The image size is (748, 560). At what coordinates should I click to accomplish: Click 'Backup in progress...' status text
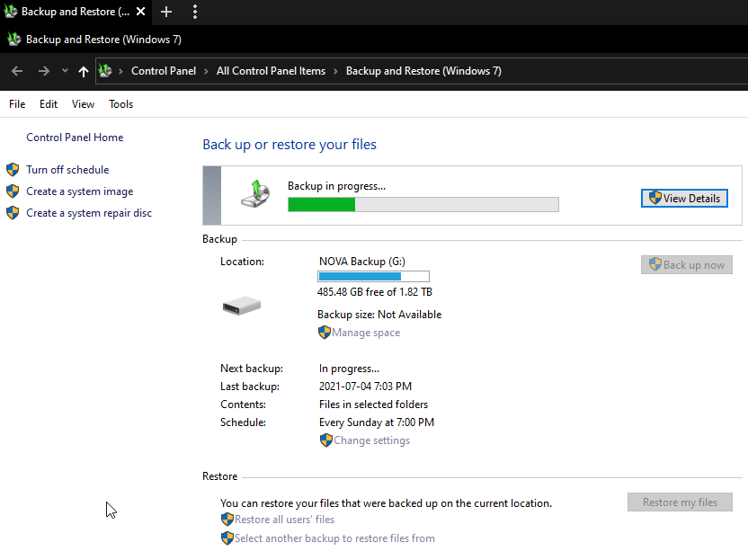click(337, 186)
